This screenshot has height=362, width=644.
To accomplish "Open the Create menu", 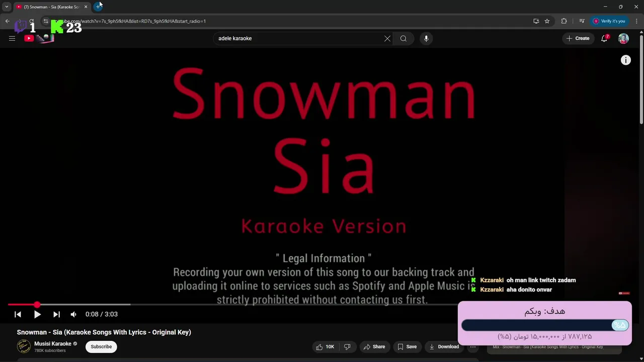I will pyautogui.click(x=578, y=38).
